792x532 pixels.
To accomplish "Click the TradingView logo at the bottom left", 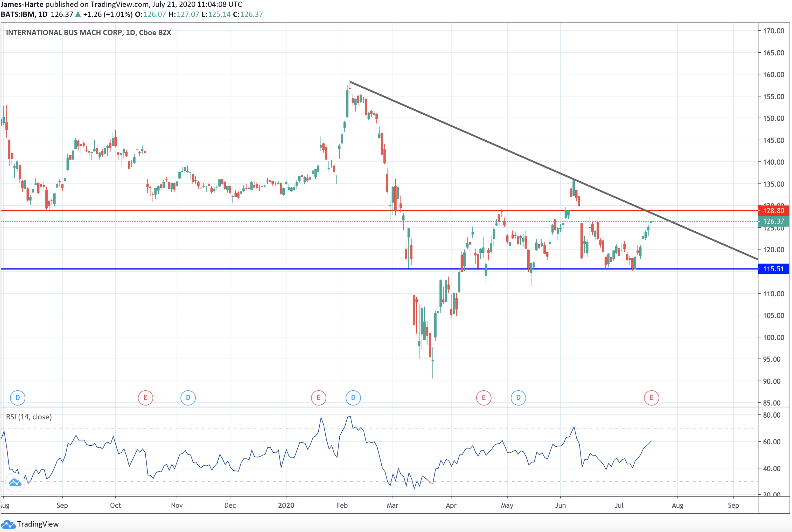I will pos(30,524).
